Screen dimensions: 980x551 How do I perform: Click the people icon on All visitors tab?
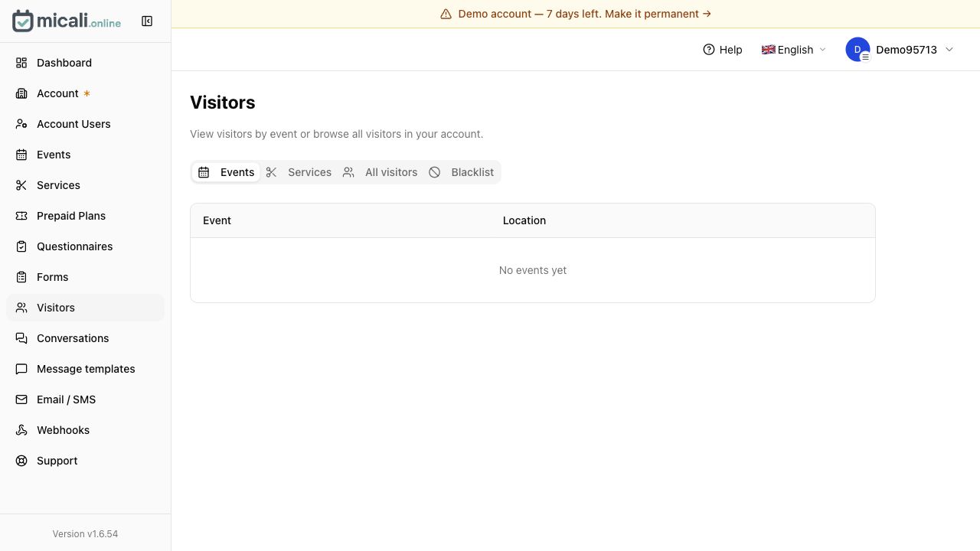click(x=348, y=172)
